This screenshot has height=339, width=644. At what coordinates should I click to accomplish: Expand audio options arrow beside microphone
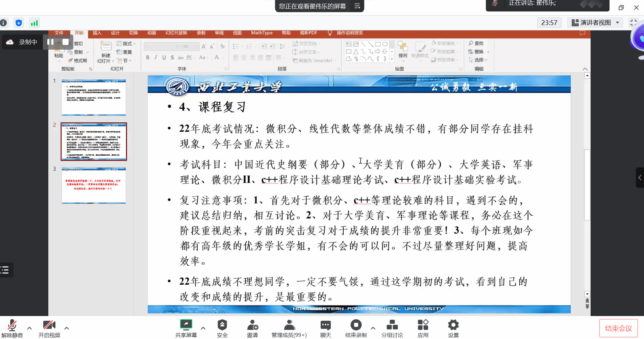pos(29,328)
